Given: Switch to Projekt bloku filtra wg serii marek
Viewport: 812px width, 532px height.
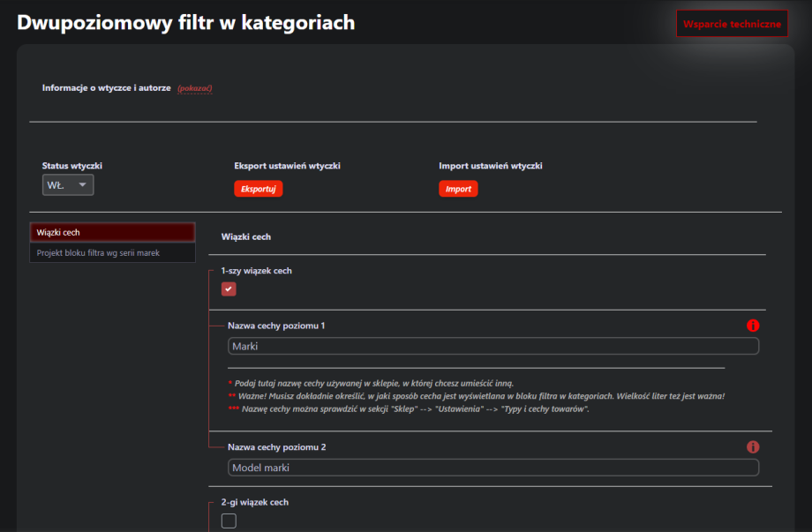Looking at the screenshot, I should (x=112, y=253).
